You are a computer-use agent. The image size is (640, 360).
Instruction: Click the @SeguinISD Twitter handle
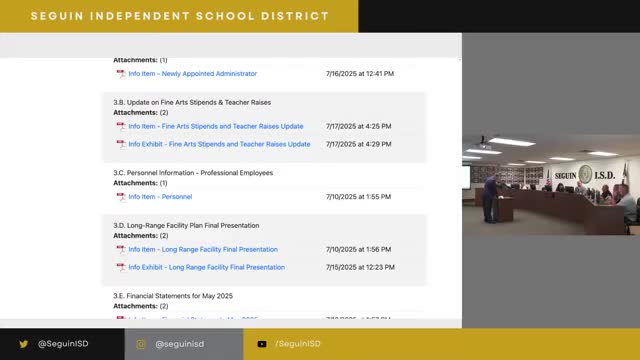pos(63,344)
